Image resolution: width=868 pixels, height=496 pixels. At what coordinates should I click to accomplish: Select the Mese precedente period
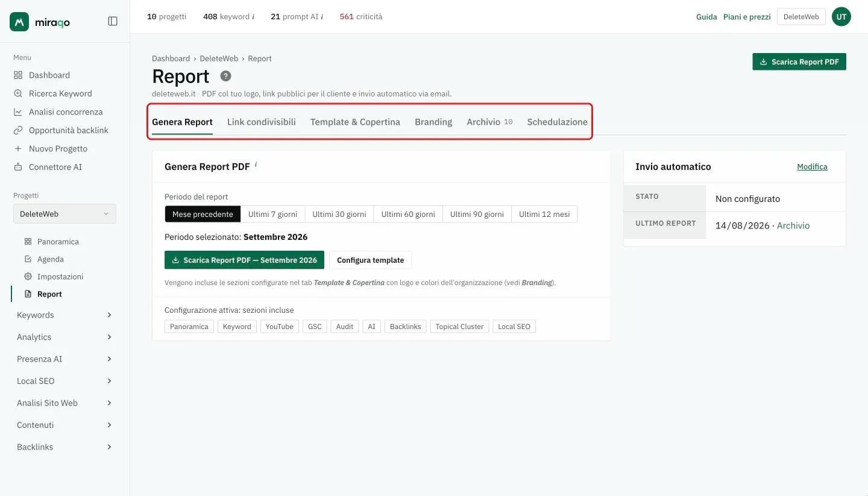click(x=203, y=214)
